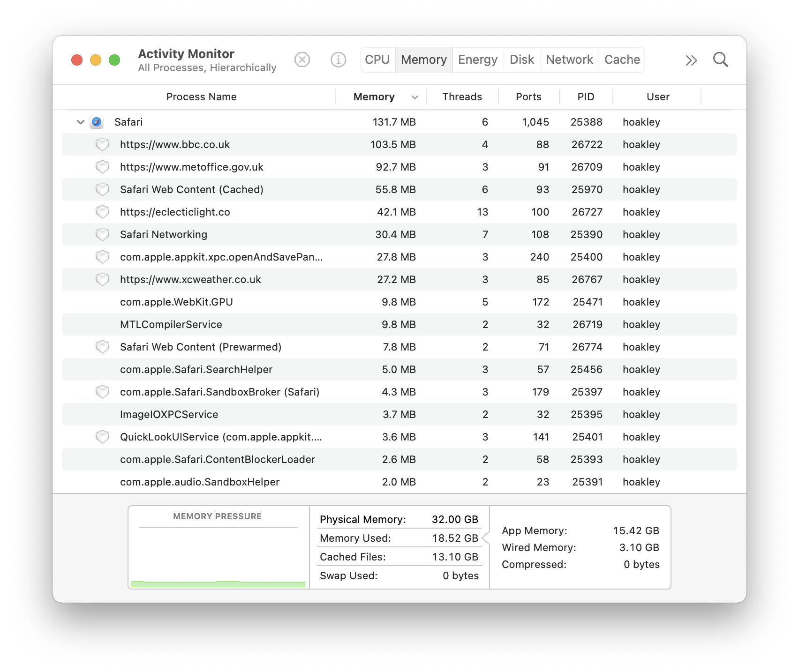
Task: Switch to the CPU tab
Action: coord(377,60)
